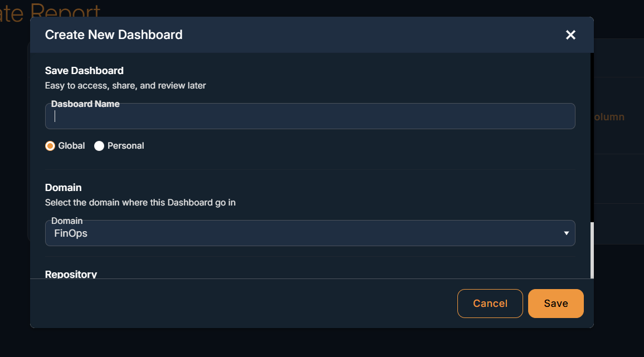Click the Save Dashboard section heading
This screenshot has width=644, height=357.
pyautogui.click(x=84, y=71)
